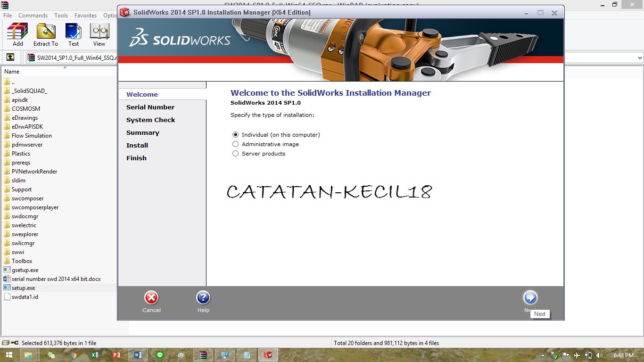Open Excel from the taskbar
644x362 pixels.
tap(94, 355)
